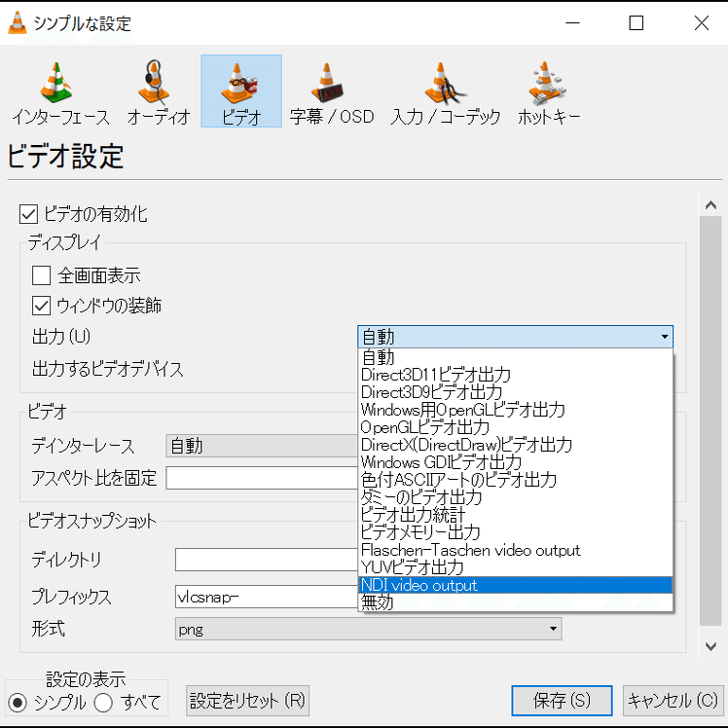Image resolution: width=728 pixels, height=728 pixels.
Task: Enable the 全画面表示 checkbox
Action: [x=41, y=275]
